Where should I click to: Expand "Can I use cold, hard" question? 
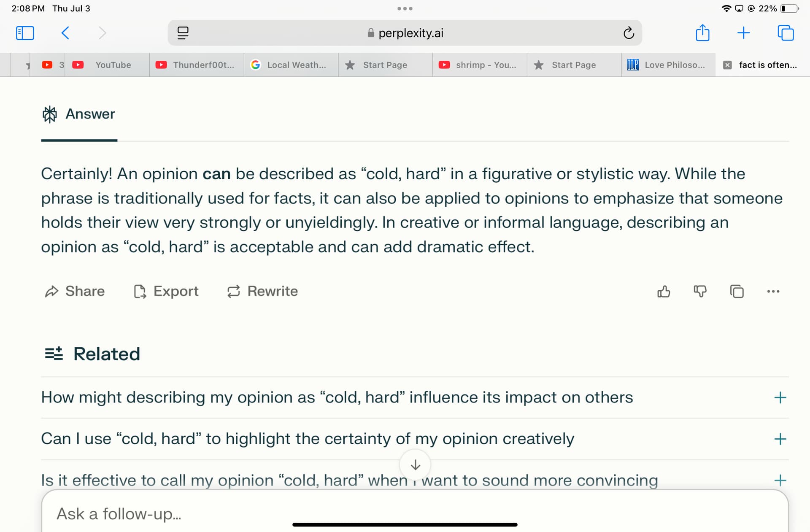415,439
